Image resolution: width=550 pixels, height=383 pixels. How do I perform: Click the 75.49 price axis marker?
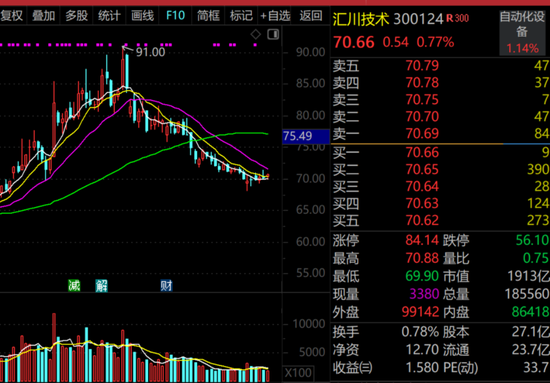[x=306, y=136]
